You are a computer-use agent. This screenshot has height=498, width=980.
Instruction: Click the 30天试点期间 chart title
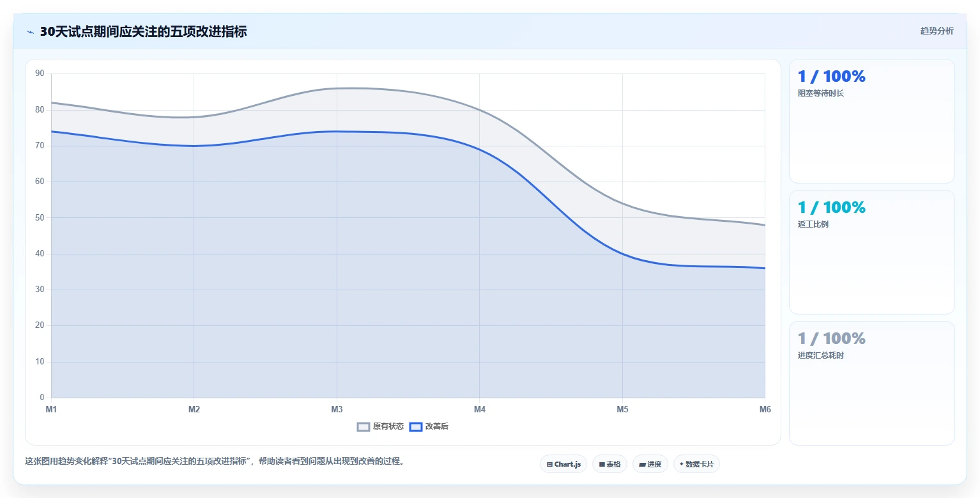(x=143, y=31)
